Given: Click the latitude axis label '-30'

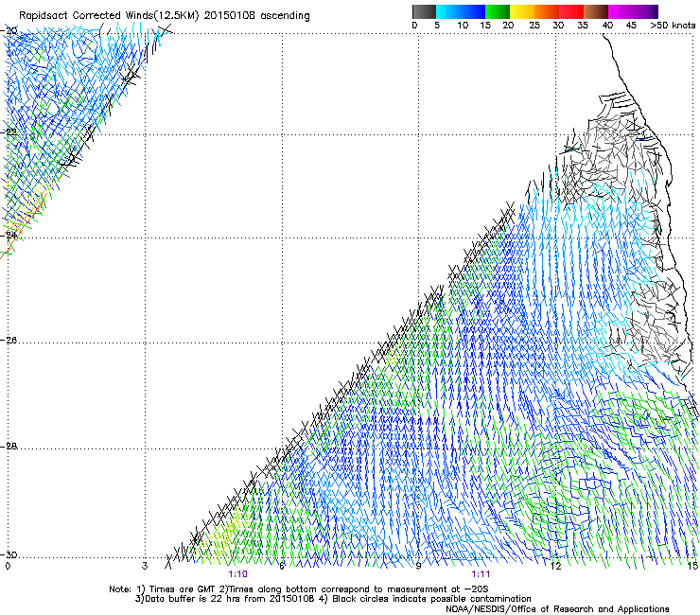Looking at the screenshot, I should [9, 554].
